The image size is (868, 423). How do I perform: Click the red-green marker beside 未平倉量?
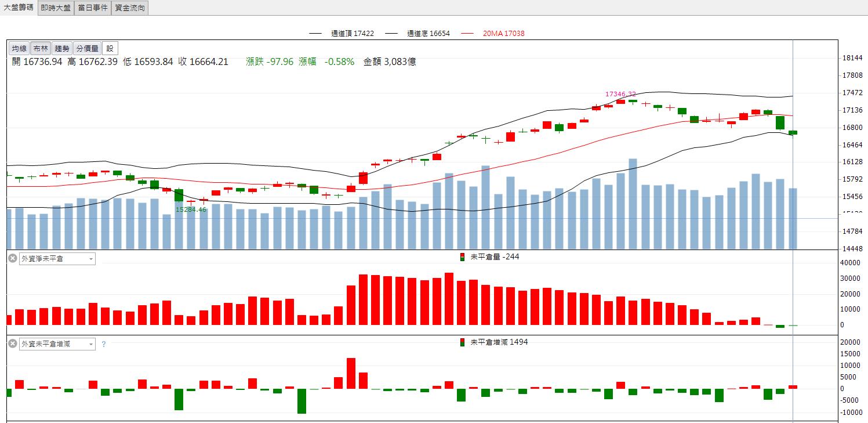(x=462, y=257)
